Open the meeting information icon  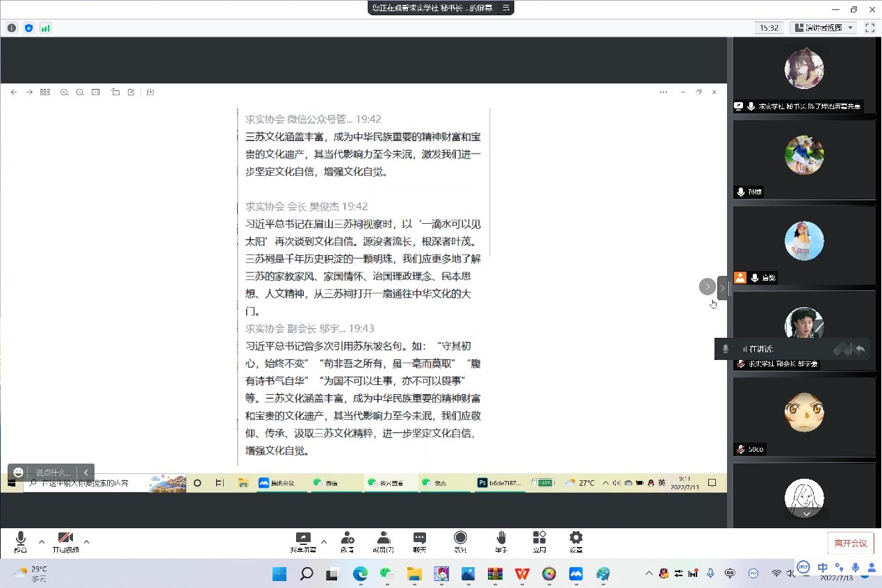tap(12, 28)
